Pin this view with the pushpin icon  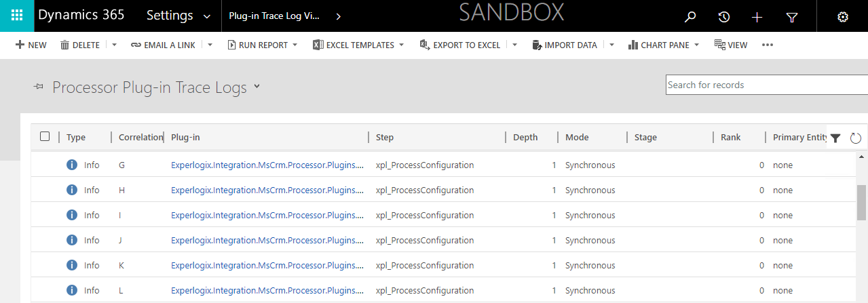tap(39, 87)
